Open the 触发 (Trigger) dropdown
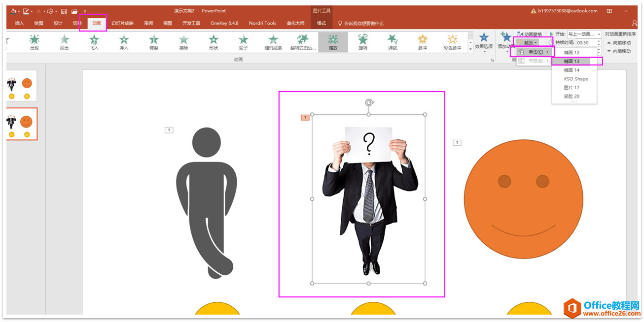This screenshot has height=322, width=644. tap(528, 43)
